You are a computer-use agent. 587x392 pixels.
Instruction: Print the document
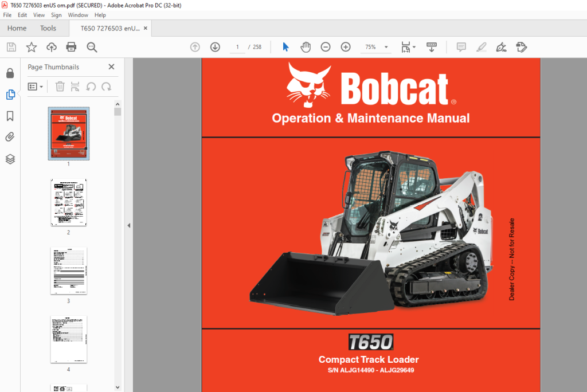coord(71,47)
